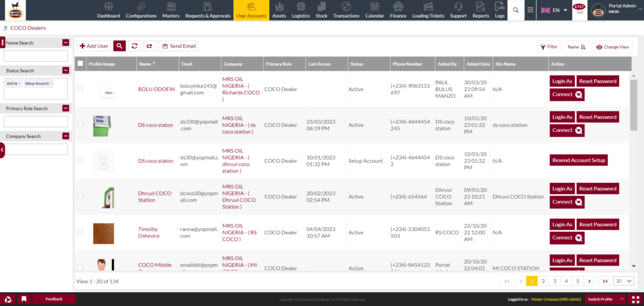Viewport: 644px width, 306px height.
Task: Open the Support headset menu
Action: pos(458,10)
